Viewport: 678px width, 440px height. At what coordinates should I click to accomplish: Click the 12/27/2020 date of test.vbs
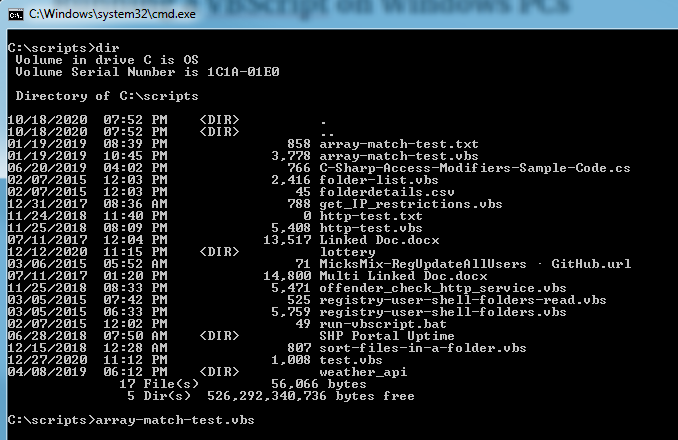point(48,360)
